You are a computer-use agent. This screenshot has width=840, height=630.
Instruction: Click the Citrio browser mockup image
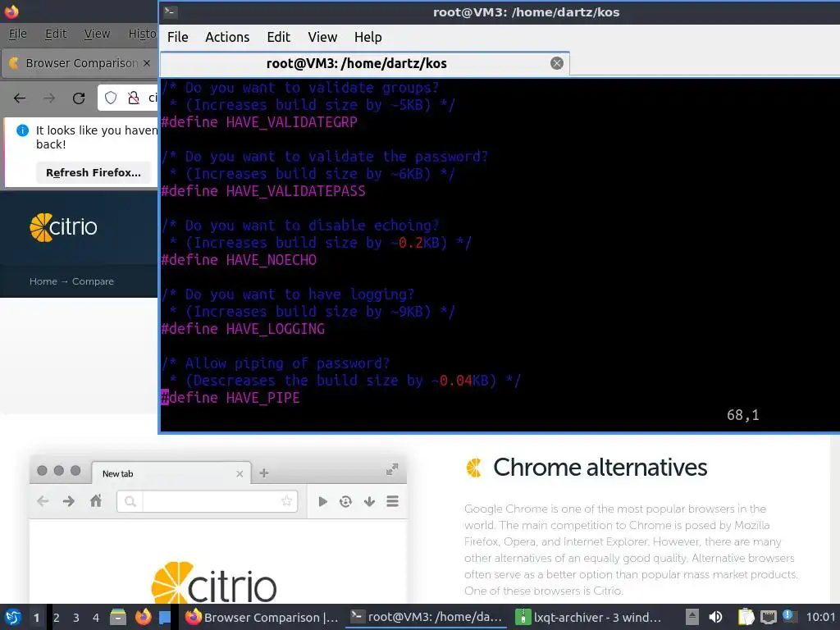coord(218,530)
